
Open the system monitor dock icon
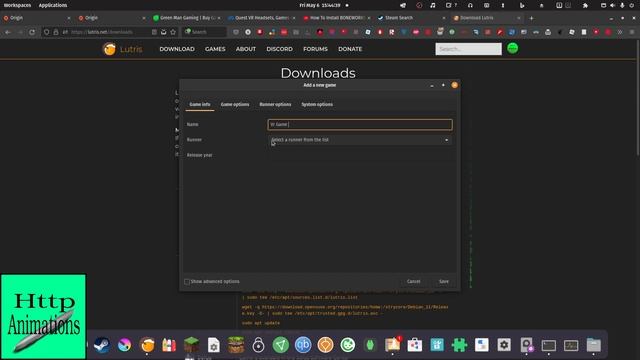[x=571, y=345]
